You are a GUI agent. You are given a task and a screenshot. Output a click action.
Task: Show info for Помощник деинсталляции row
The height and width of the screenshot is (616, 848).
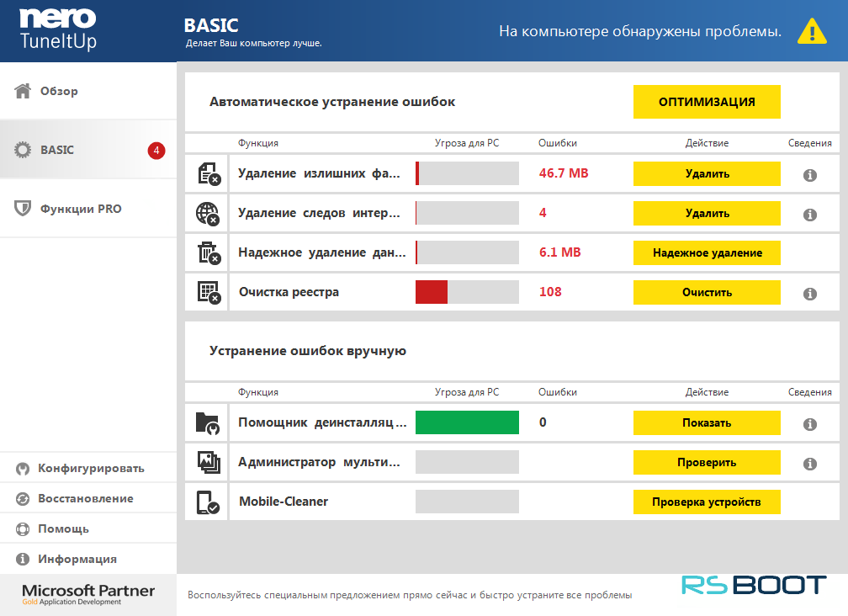click(809, 424)
